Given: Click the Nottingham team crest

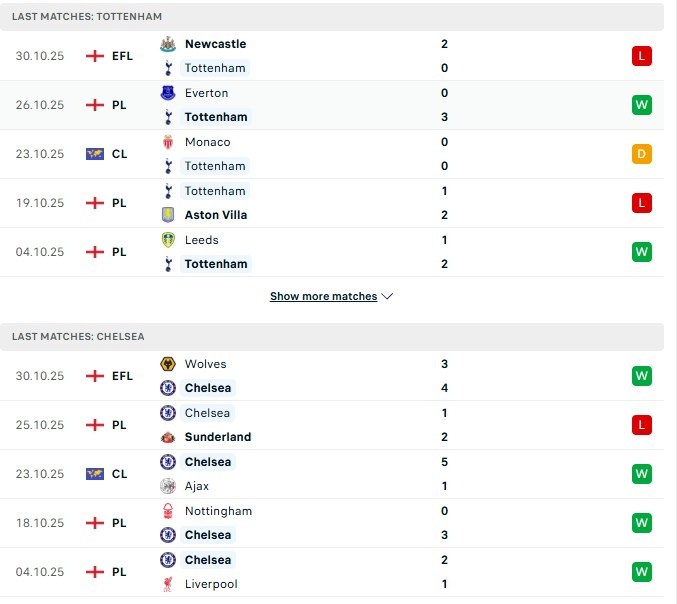Looking at the screenshot, I should [x=168, y=511].
